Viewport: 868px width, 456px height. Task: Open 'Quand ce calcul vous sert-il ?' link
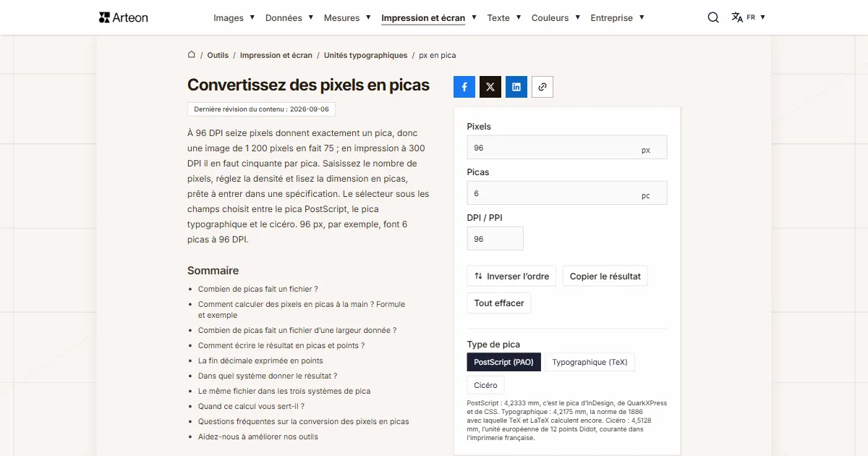(x=251, y=406)
